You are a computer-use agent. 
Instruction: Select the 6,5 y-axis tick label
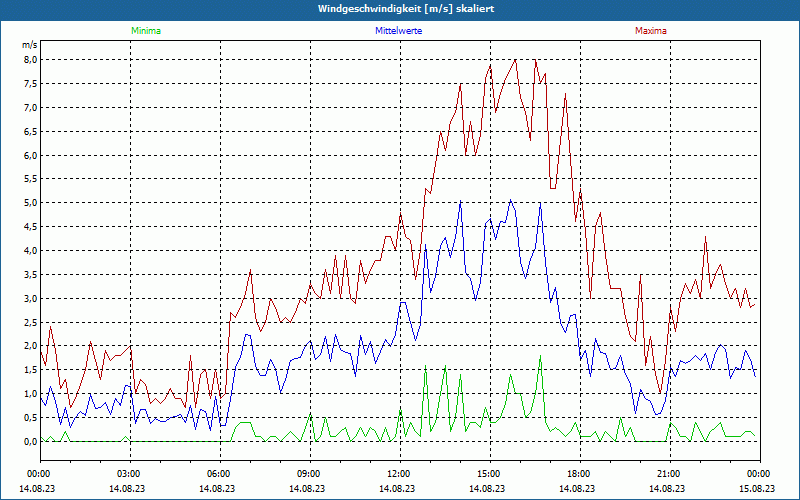pos(29,131)
